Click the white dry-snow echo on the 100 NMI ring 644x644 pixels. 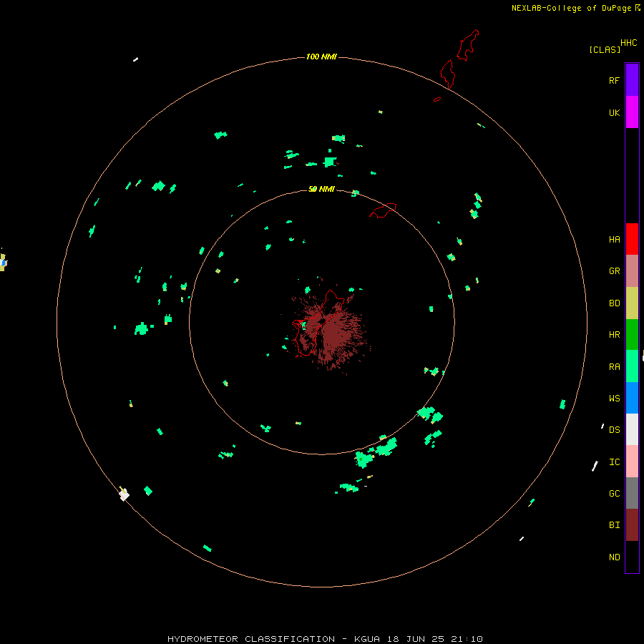coord(124,494)
